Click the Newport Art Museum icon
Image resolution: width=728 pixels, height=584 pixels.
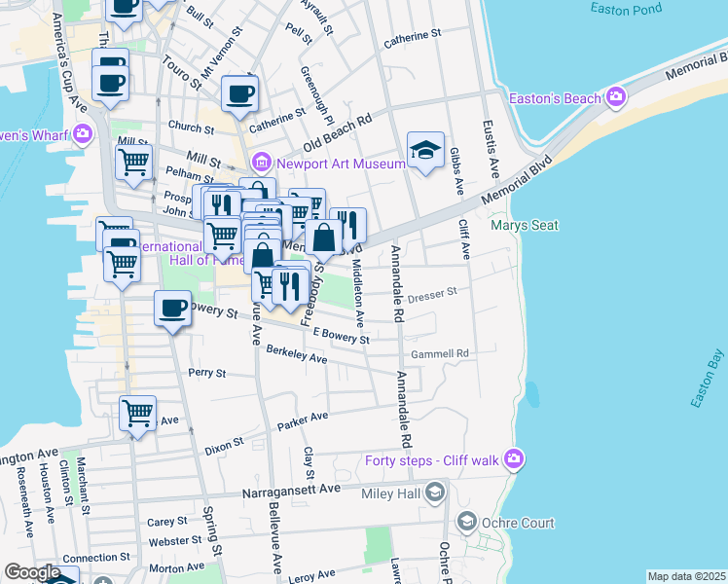(x=263, y=163)
